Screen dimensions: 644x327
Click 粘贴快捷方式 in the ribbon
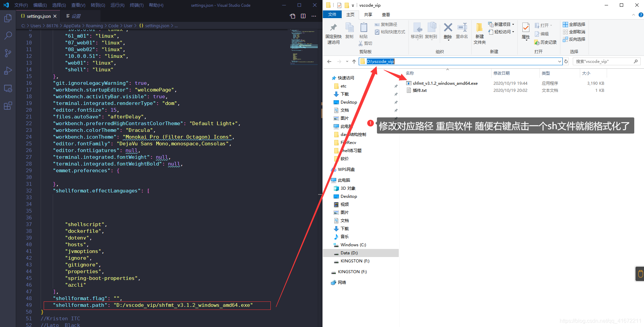click(x=390, y=32)
